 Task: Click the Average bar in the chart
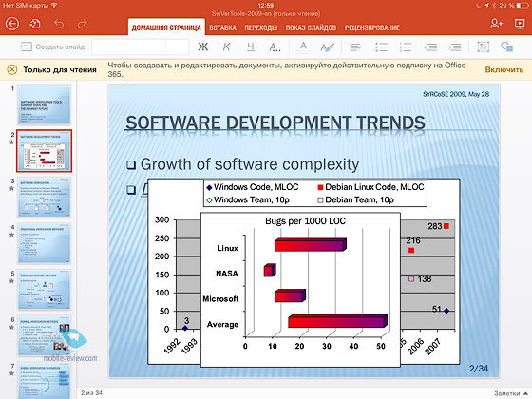[337, 321]
